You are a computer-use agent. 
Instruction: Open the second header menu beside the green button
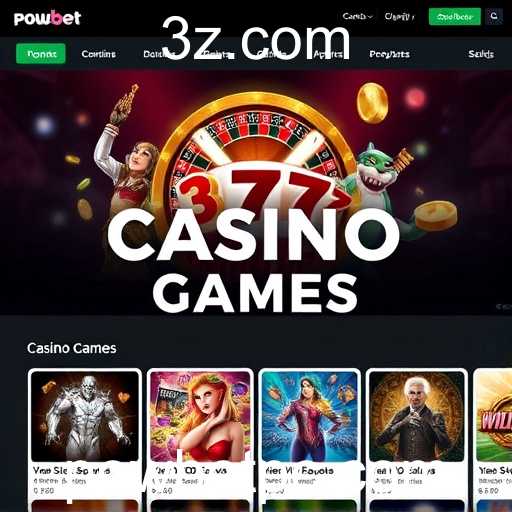point(399,17)
